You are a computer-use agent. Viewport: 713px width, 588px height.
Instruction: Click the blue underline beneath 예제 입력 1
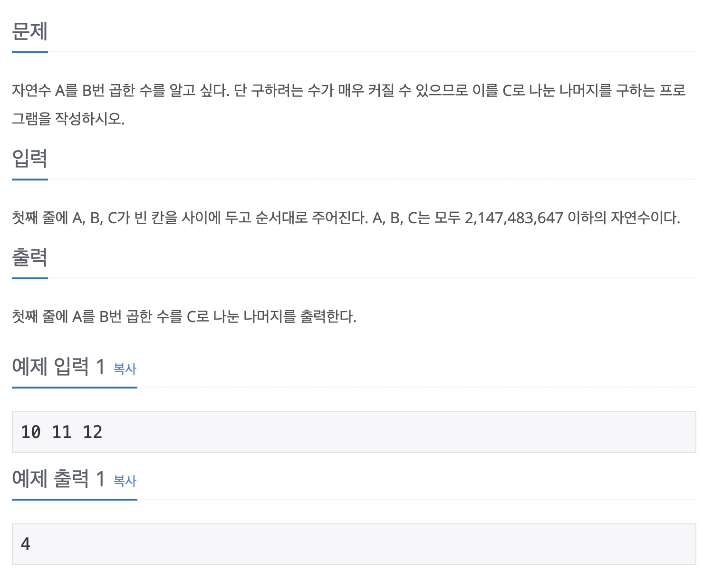75,388
